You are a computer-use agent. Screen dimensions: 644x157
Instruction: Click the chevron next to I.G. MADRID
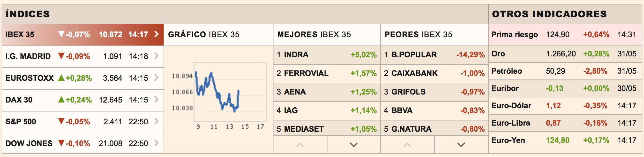click(x=157, y=56)
